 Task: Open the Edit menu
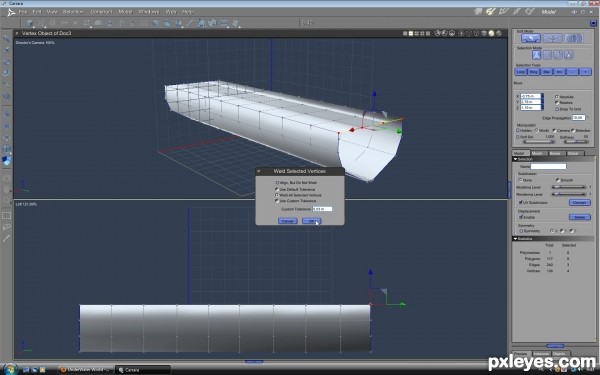[x=37, y=12]
